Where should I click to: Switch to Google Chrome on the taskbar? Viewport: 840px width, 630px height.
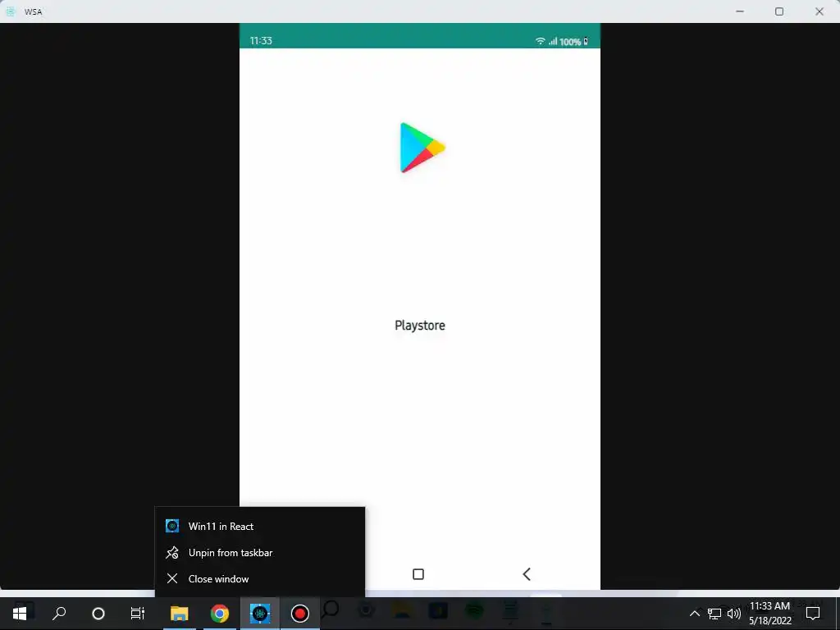220,614
